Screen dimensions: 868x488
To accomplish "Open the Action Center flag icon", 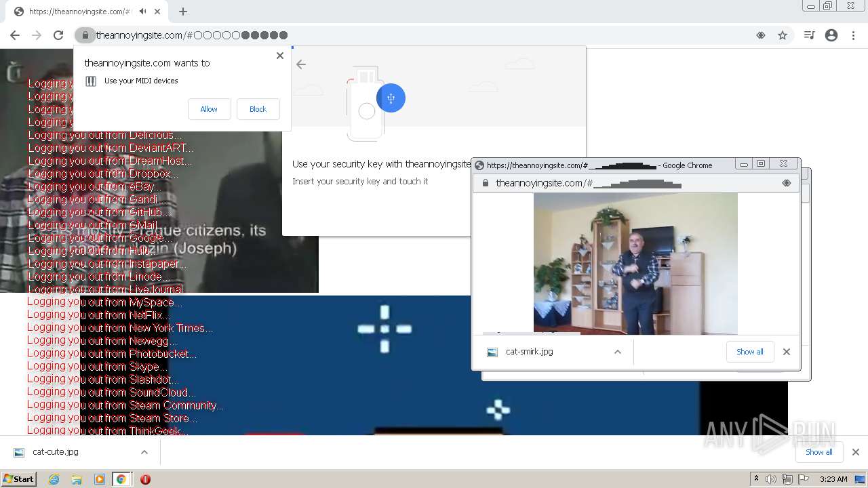I will click(804, 479).
